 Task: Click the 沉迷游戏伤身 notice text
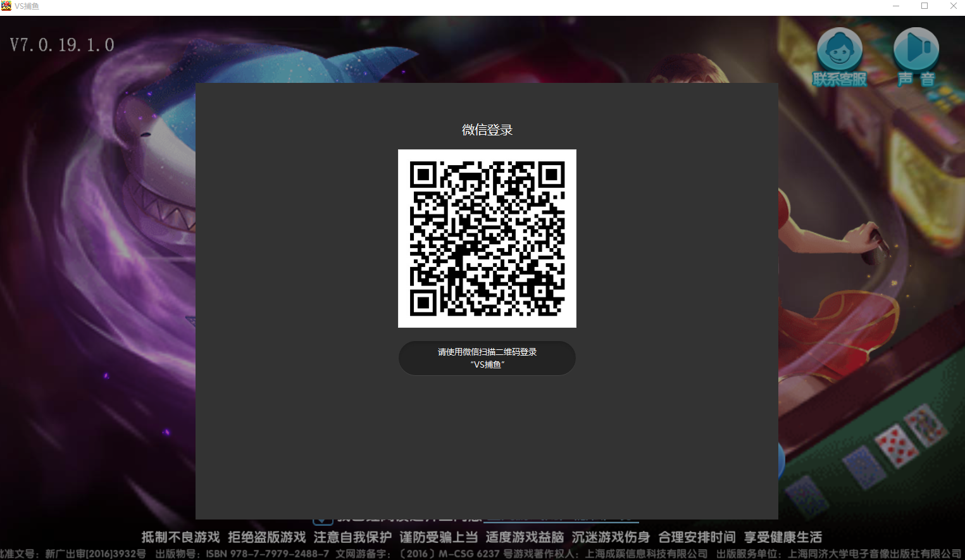coord(611,537)
